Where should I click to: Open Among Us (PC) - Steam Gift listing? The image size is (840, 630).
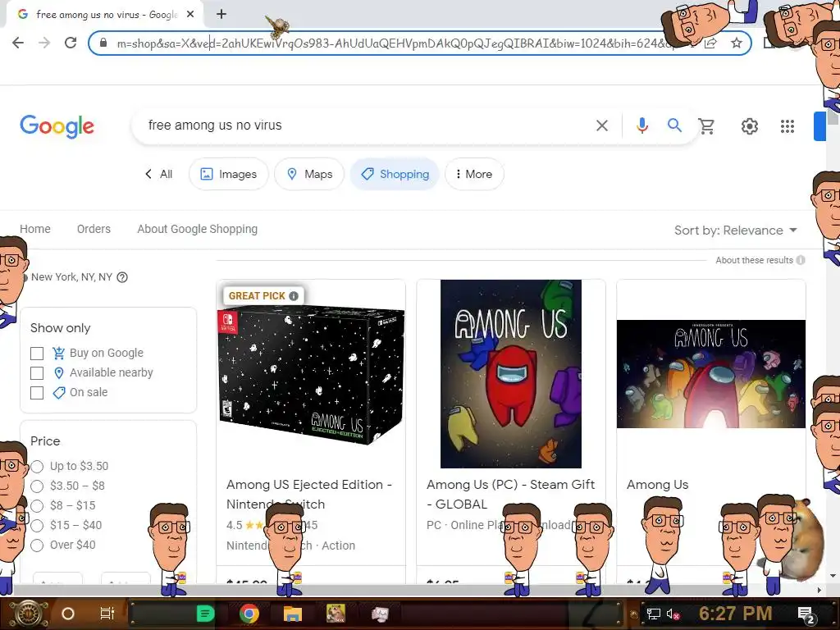click(x=510, y=495)
